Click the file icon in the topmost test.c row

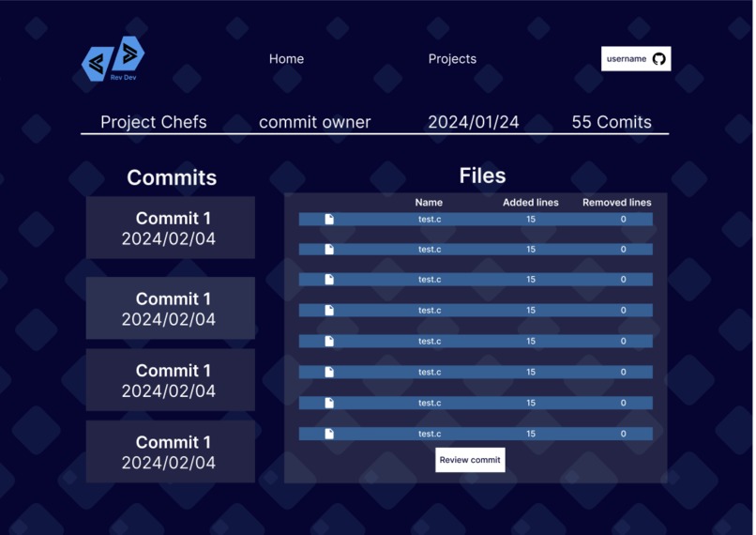click(x=329, y=219)
